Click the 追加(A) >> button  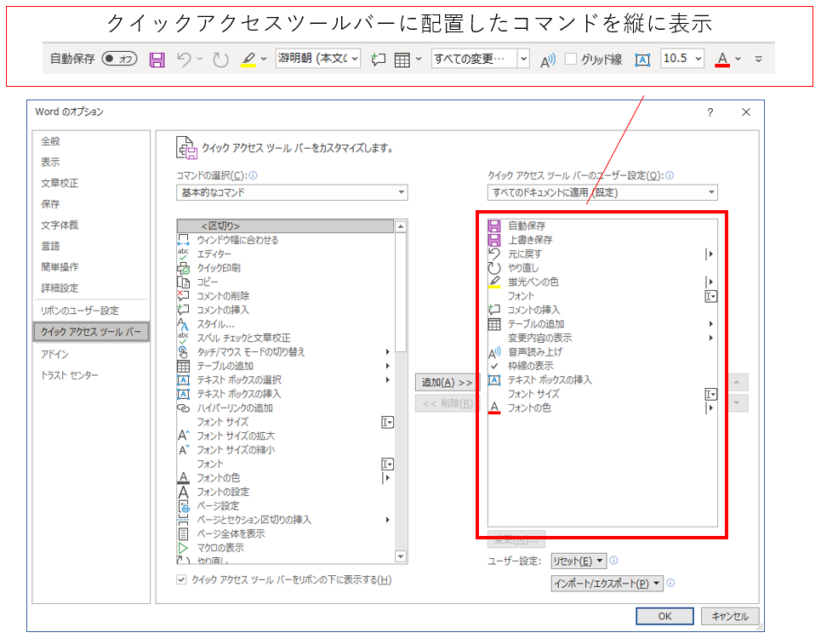[x=447, y=383]
